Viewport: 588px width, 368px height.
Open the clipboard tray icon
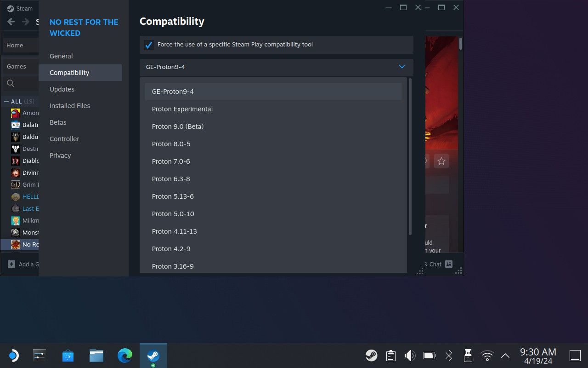pos(391,356)
